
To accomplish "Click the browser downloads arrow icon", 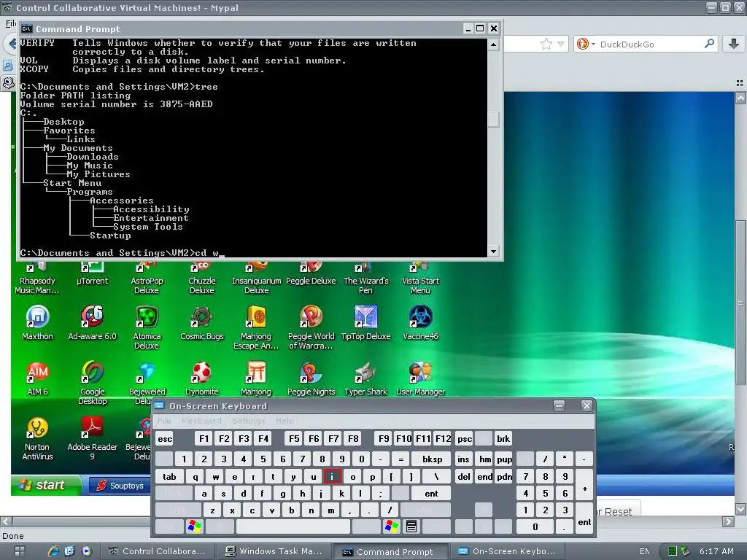I will point(734,44).
